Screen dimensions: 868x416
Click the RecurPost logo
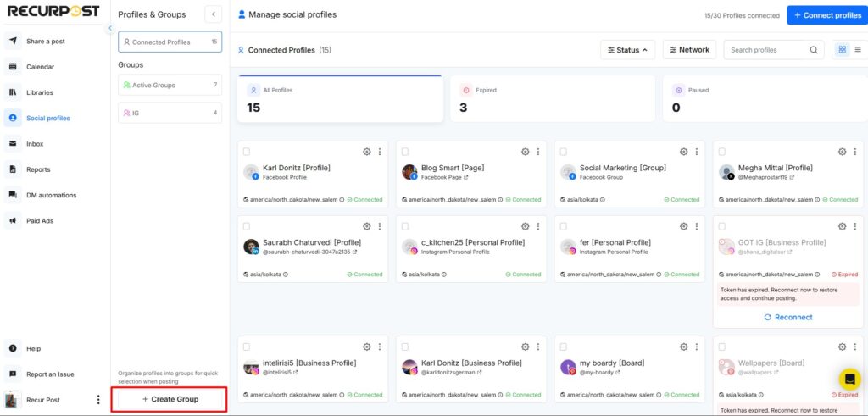(53, 11)
